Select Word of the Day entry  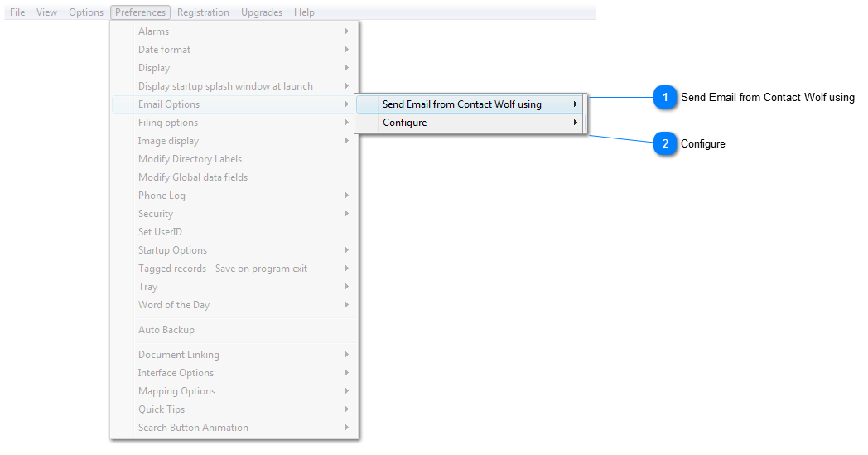coord(234,305)
